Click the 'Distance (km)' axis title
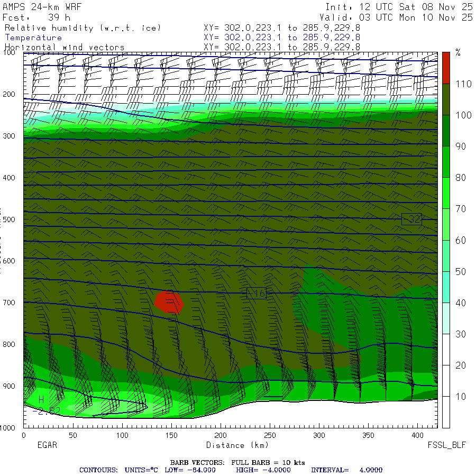The width and height of the screenshot is (476, 476). click(237, 445)
